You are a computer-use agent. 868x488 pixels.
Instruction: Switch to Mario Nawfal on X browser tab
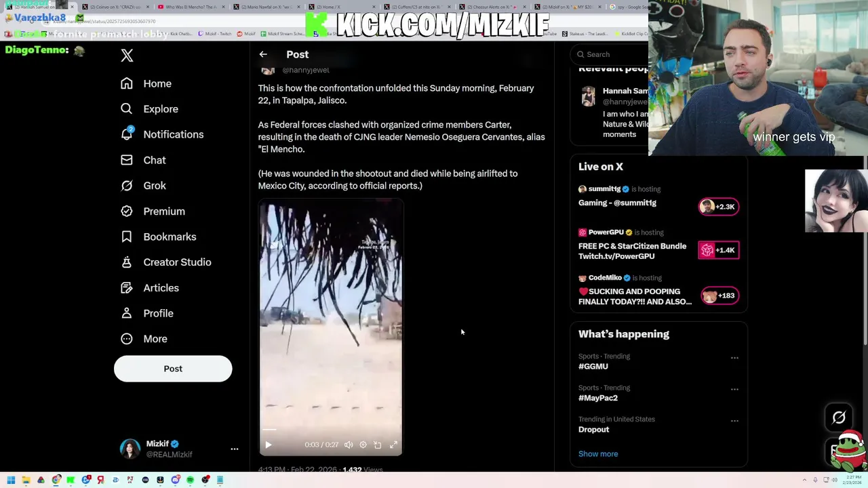pos(267,7)
